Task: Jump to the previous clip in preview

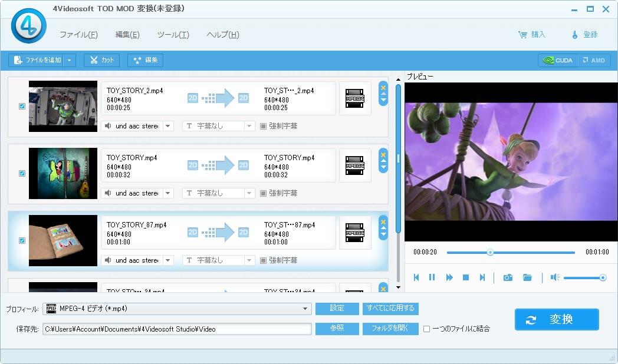Action: [x=416, y=277]
